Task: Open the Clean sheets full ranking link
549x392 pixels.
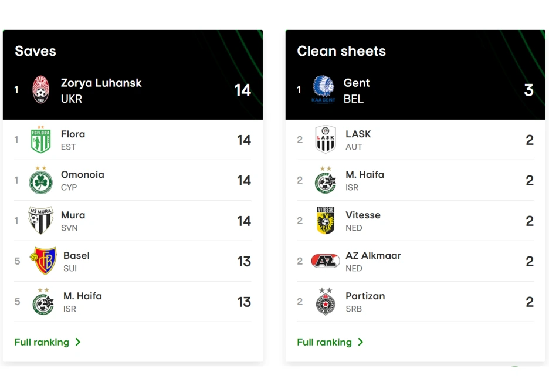Action: (x=324, y=342)
